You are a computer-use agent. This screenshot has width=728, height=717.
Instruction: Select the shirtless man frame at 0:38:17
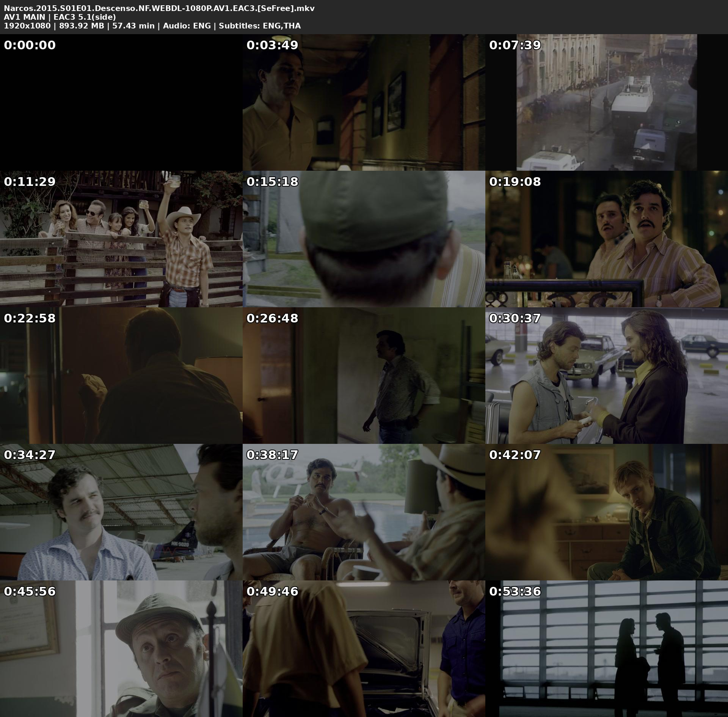click(364, 512)
